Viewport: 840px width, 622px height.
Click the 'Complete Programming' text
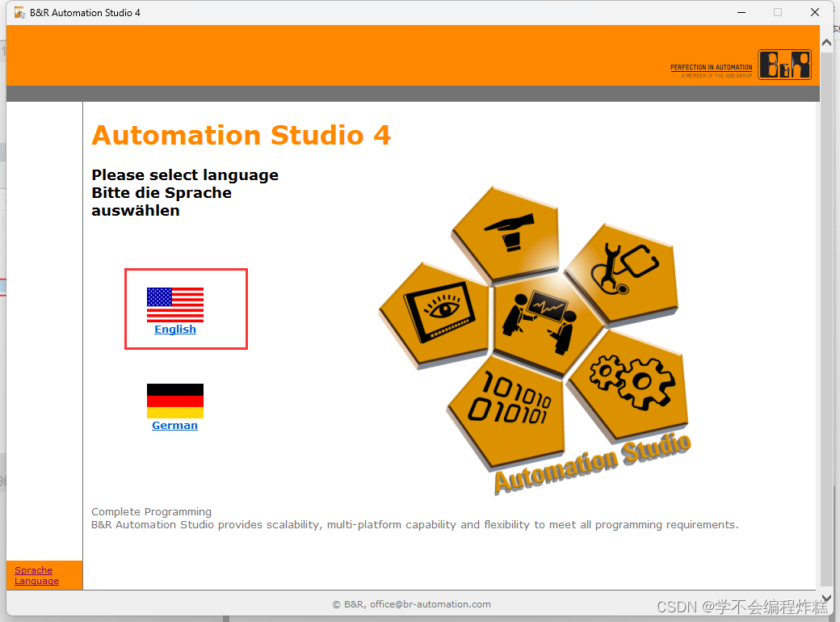(152, 511)
